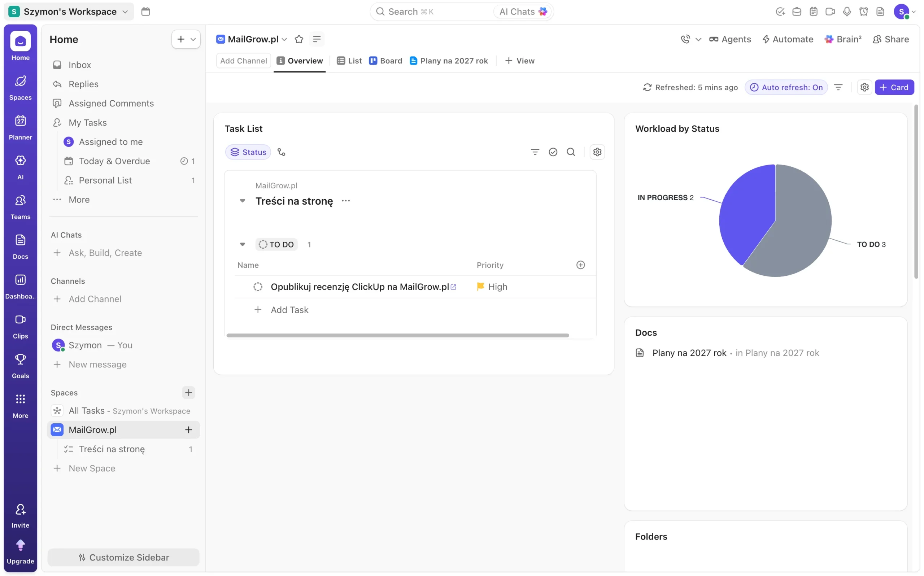This screenshot has width=924, height=576.
Task: Open the Plany na 2027 rok doc link
Action: tap(689, 353)
